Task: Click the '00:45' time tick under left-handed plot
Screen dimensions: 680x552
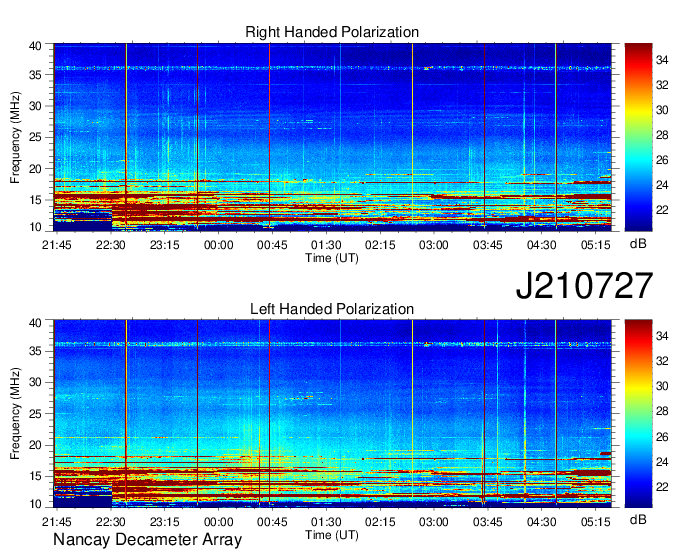Action: [x=272, y=522]
